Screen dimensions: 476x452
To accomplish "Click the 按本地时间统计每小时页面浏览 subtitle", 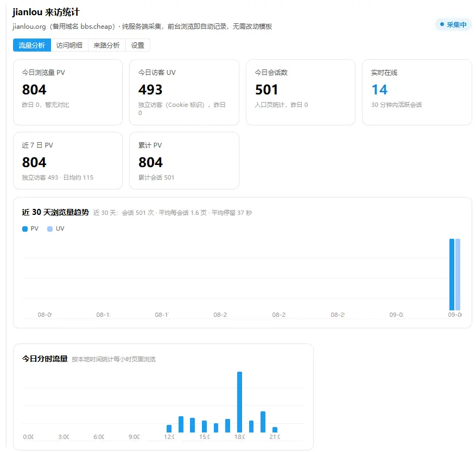I will pyautogui.click(x=113, y=359).
